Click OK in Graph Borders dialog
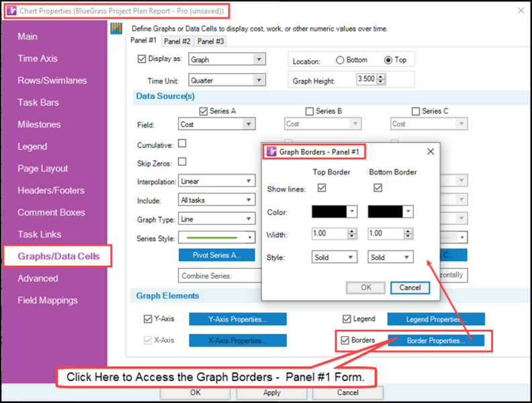The width and height of the screenshot is (532, 403). (365, 287)
